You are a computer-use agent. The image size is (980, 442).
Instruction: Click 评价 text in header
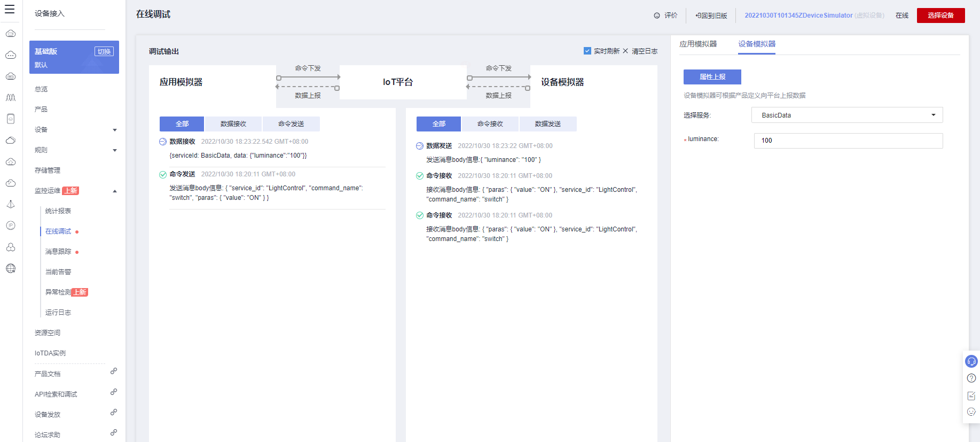[x=671, y=15]
